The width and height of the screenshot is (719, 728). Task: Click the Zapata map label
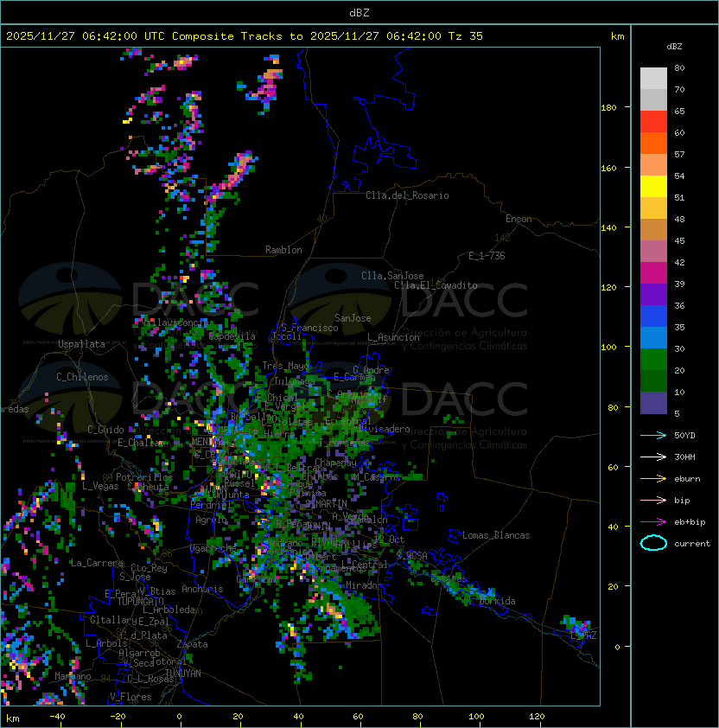pyautogui.click(x=192, y=644)
